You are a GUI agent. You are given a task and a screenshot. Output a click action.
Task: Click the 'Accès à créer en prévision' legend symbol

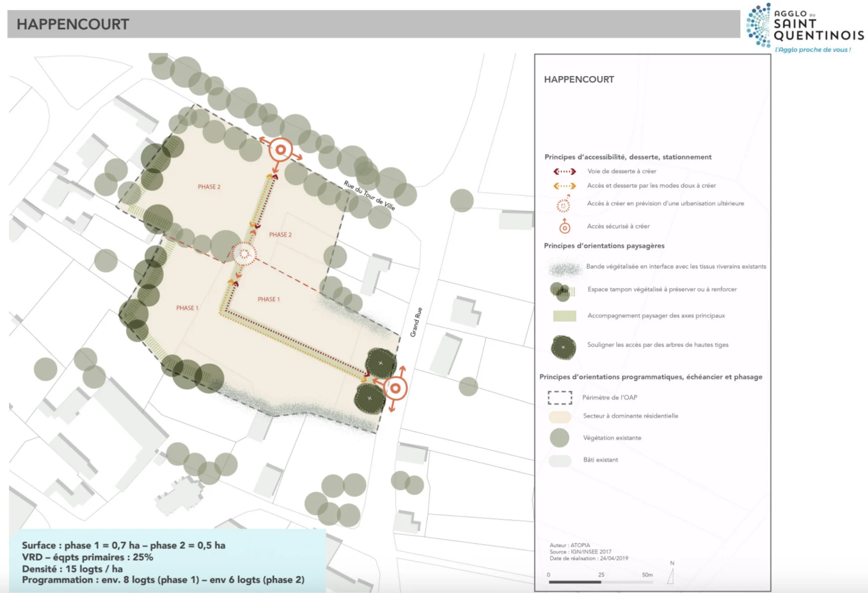point(563,205)
